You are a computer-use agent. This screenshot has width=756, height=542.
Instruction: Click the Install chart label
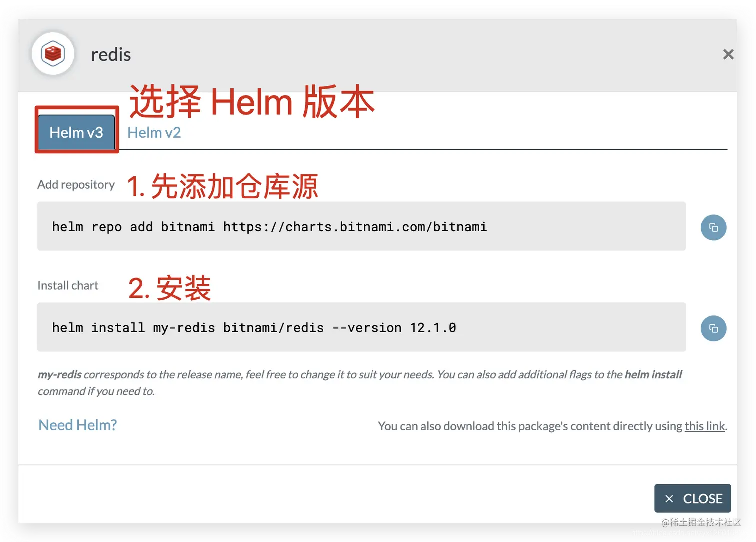pyautogui.click(x=68, y=285)
